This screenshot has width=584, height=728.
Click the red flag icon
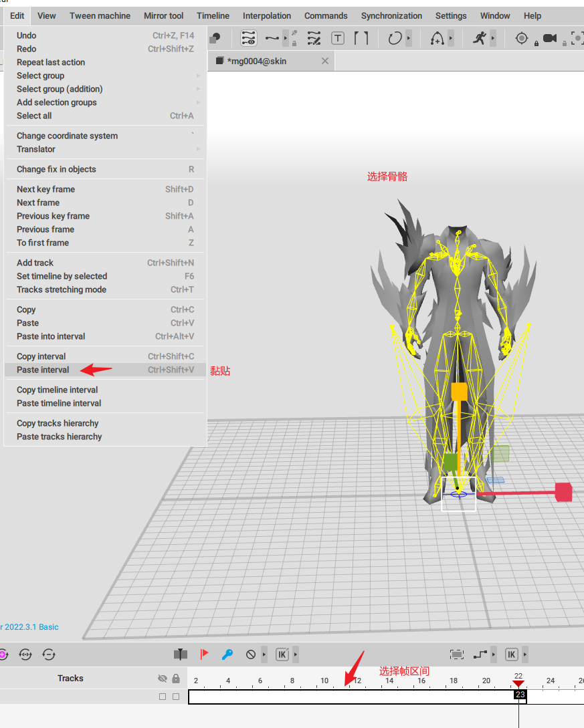pos(204,654)
